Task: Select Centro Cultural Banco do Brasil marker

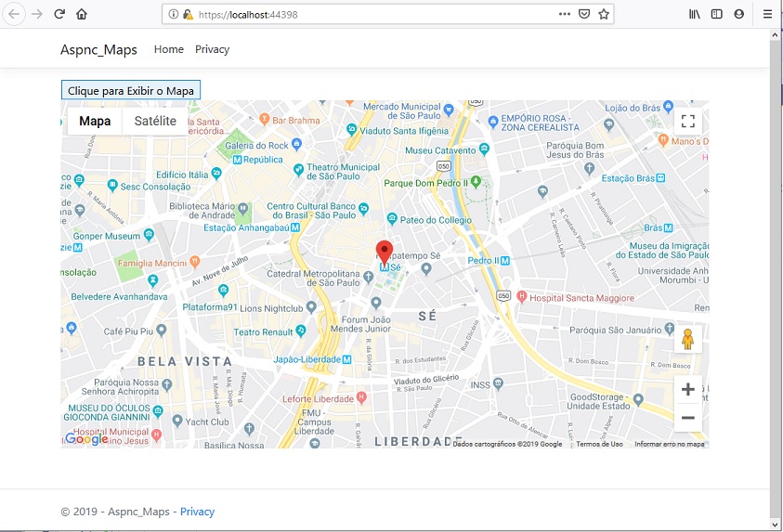Action: click(x=363, y=209)
